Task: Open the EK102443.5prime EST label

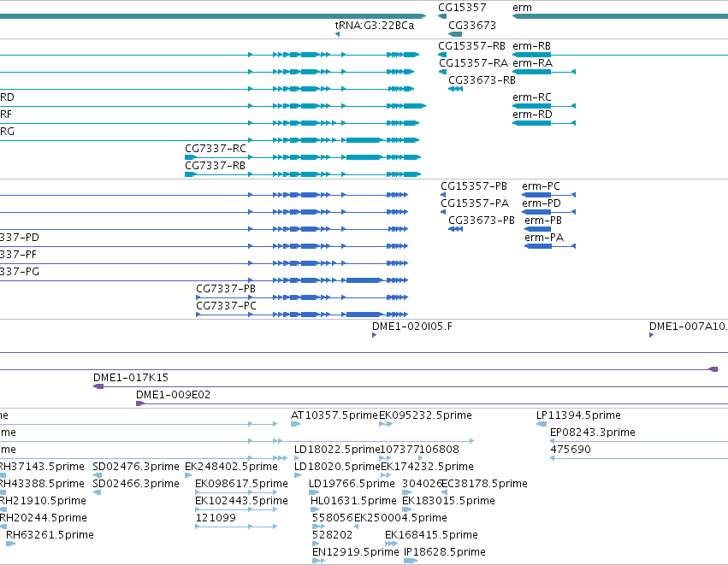Action: pos(241,501)
